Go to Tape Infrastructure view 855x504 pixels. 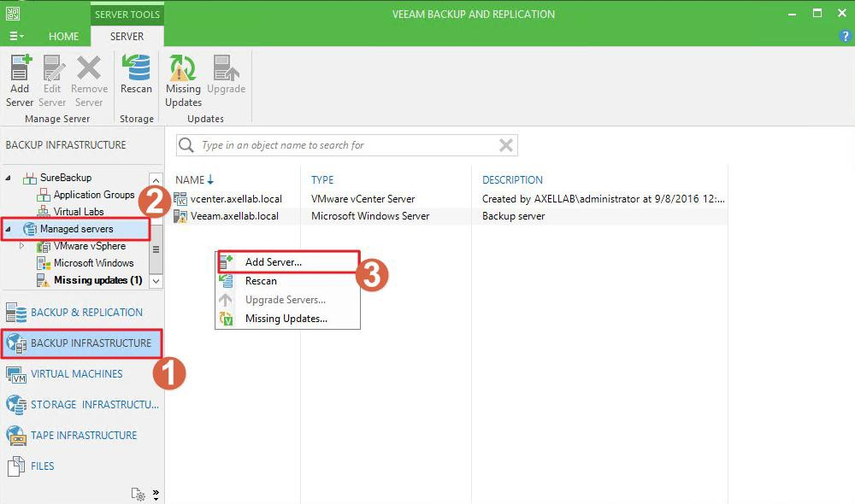pos(83,436)
